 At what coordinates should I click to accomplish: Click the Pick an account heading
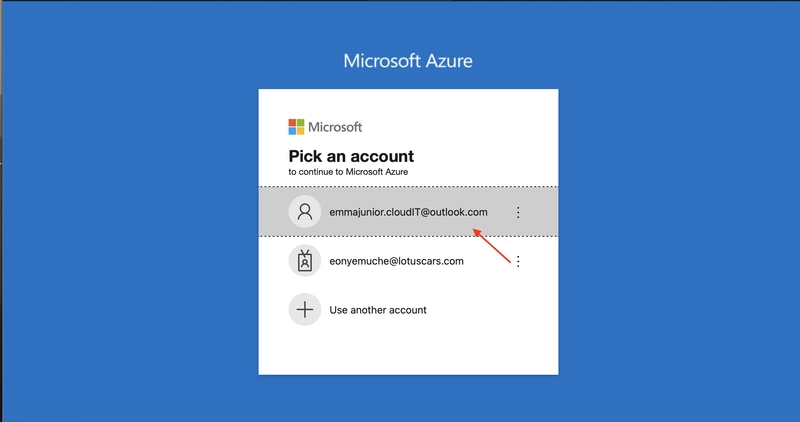[351, 156]
